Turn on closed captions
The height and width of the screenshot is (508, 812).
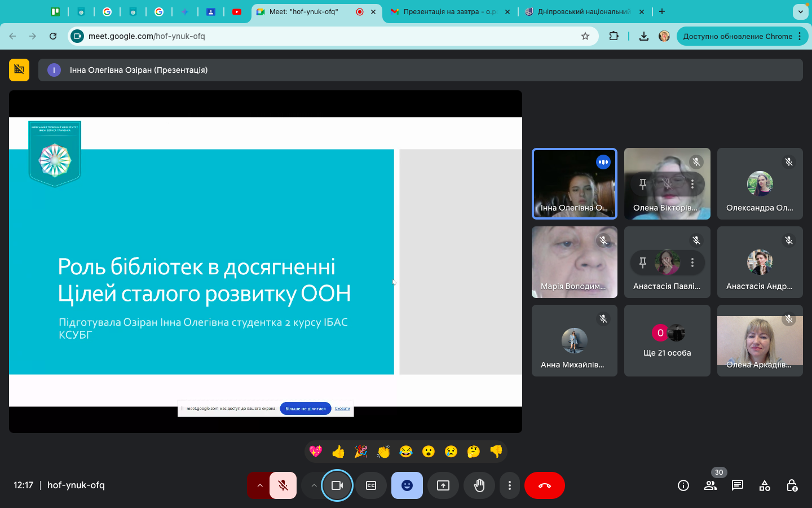(371, 485)
